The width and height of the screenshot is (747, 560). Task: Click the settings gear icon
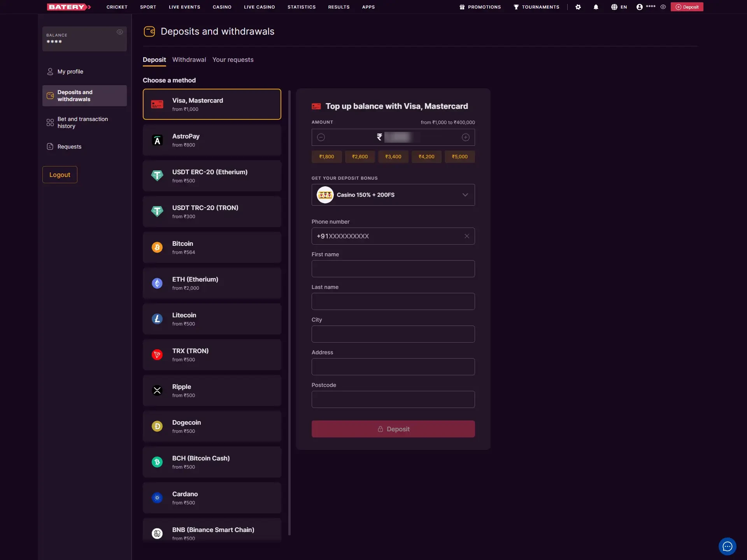point(578,7)
